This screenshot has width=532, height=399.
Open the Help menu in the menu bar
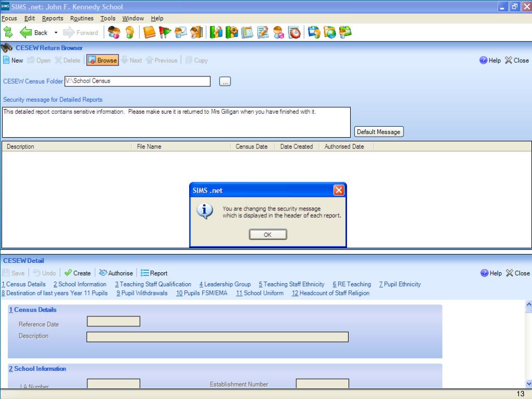157,18
